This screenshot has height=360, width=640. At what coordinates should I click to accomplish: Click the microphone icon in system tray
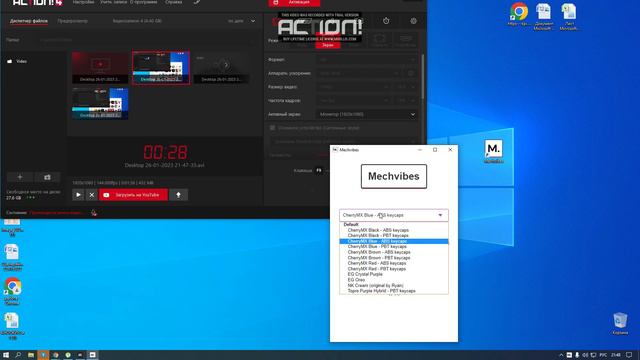pyautogui.click(x=577, y=355)
